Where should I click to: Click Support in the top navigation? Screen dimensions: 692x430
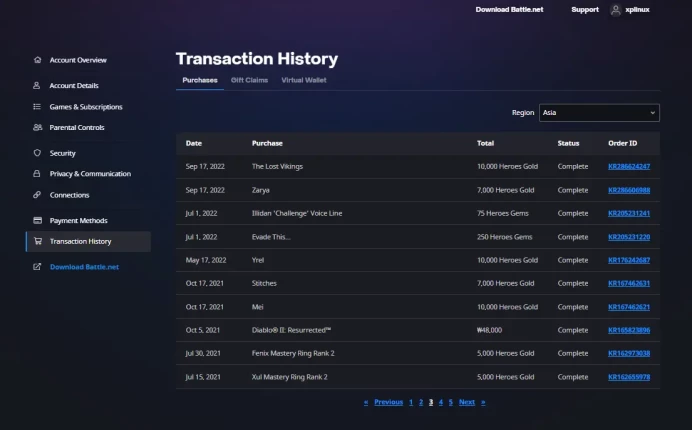pyautogui.click(x=585, y=10)
